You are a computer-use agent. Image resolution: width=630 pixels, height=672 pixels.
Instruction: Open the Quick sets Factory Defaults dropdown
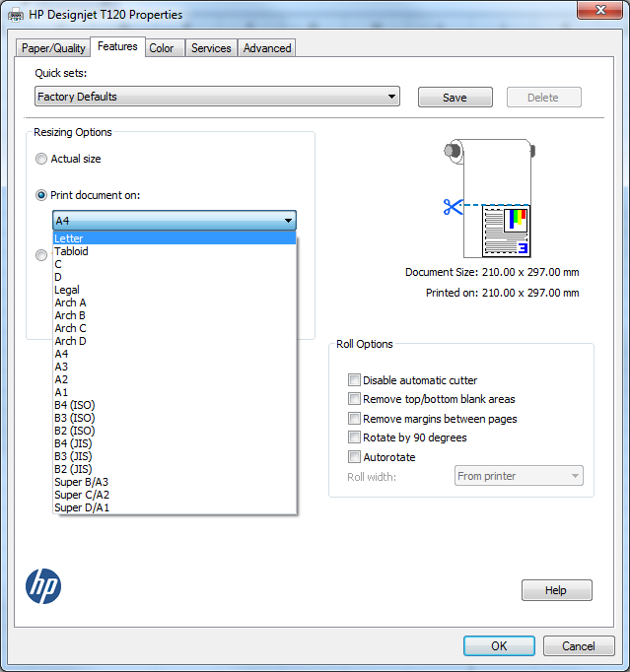point(217,97)
